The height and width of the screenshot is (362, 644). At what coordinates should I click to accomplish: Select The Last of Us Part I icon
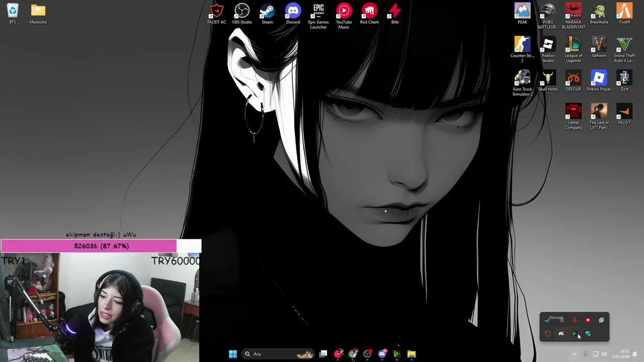click(x=599, y=117)
